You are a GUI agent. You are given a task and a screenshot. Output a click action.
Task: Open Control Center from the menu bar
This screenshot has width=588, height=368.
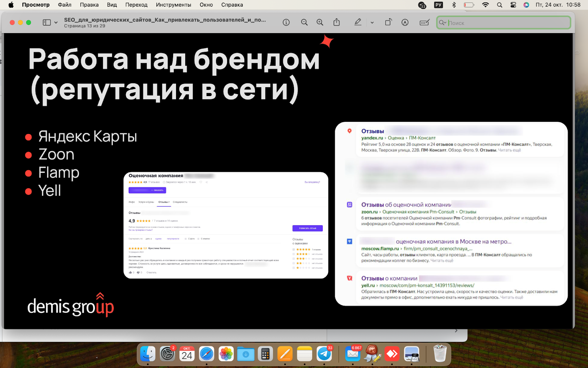pos(513,5)
